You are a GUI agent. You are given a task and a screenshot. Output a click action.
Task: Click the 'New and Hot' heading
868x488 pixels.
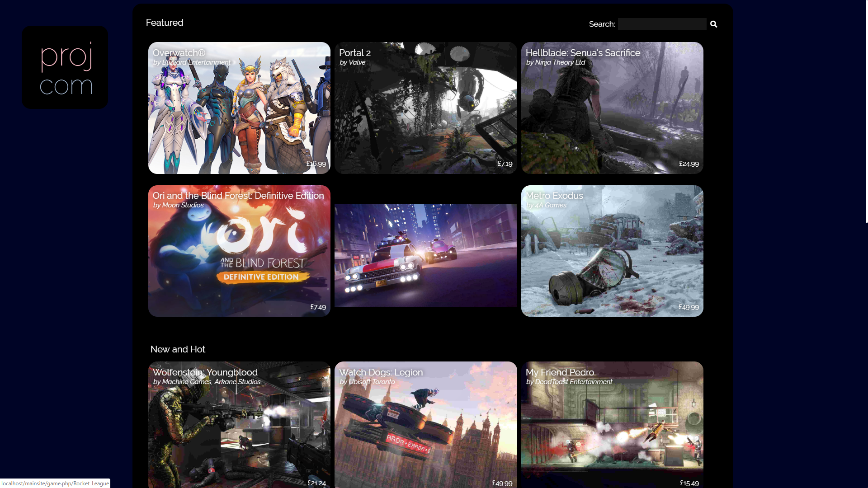point(178,349)
